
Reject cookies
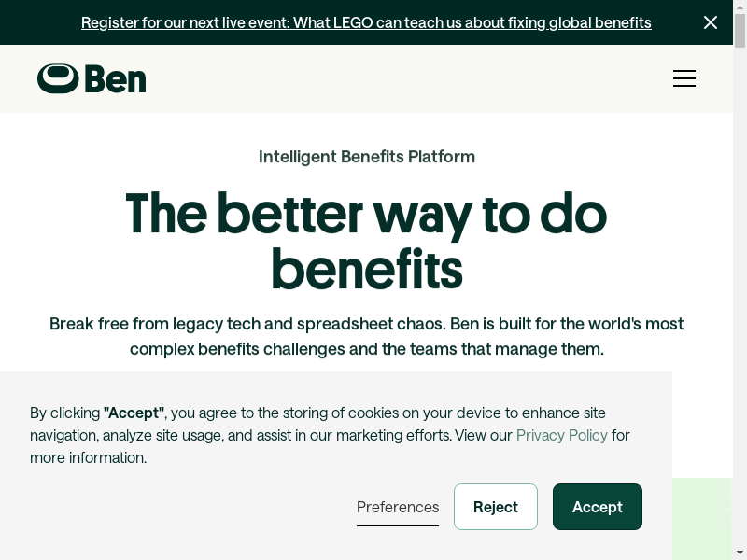496,507
